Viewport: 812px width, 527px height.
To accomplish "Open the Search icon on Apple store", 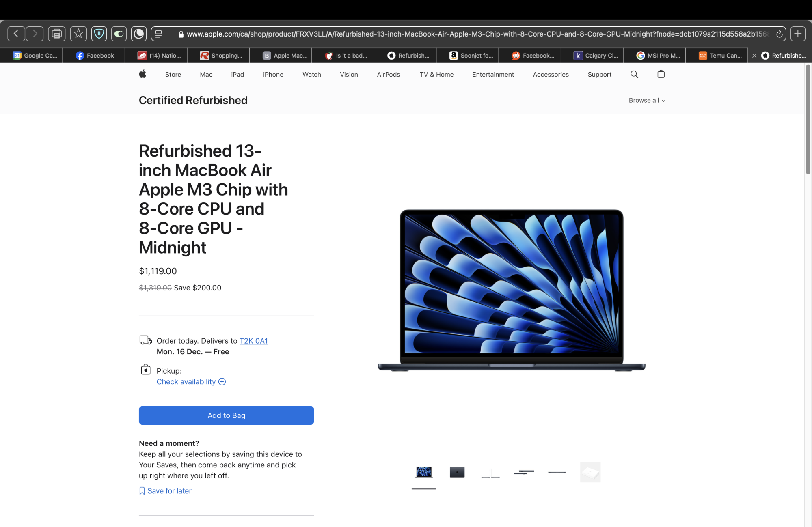I will 635,74.
